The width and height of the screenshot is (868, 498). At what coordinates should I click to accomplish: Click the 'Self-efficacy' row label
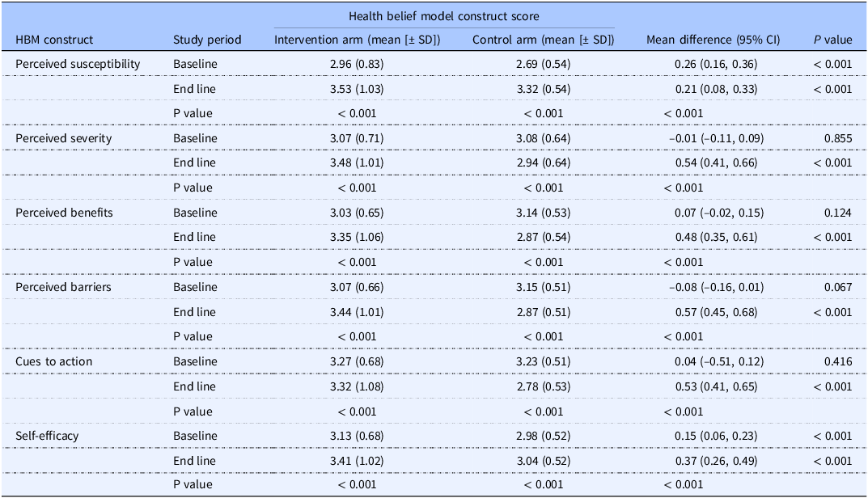coord(48,436)
